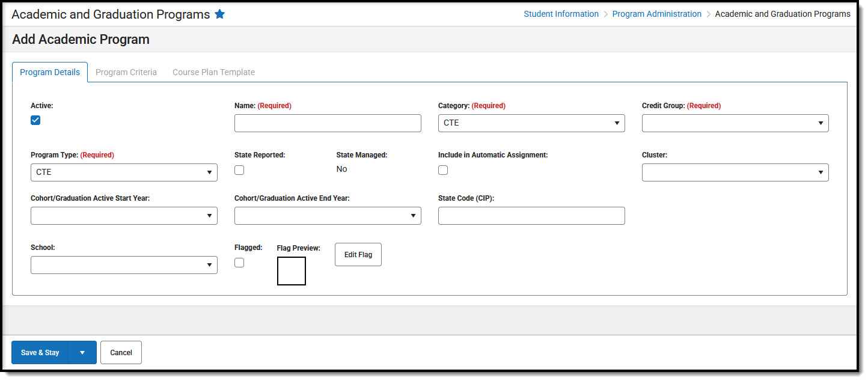Switch to the Program Criteria tab

coord(126,72)
